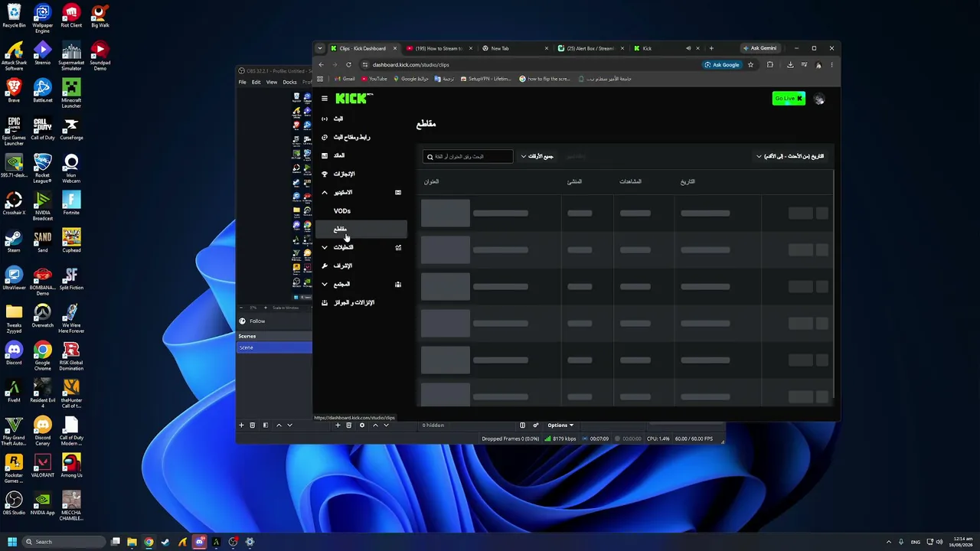980x551 pixels.
Task: Click the Ask Gemini button
Action: point(760,49)
